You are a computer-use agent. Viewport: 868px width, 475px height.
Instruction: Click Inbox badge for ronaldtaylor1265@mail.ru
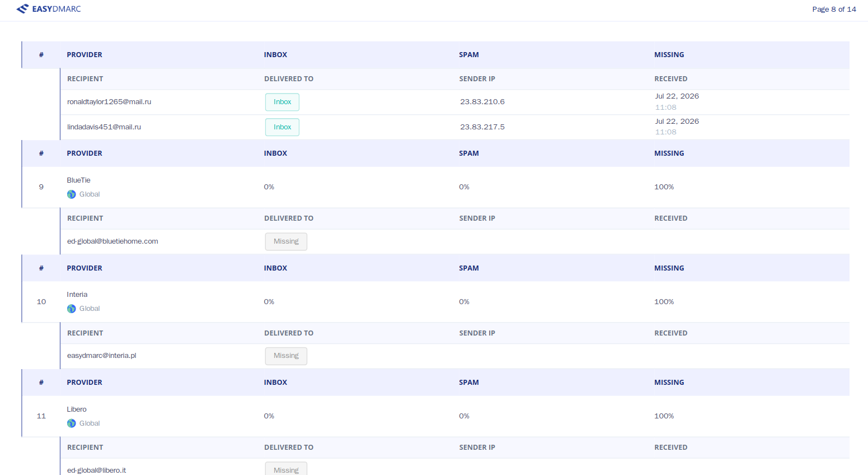(282, 102)
